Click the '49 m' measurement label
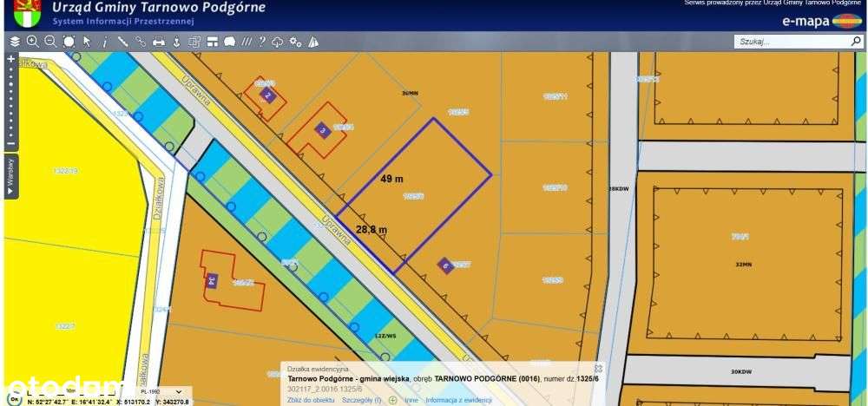The height and width of the screenshot is (406, 868). click(x=392, y=180)
